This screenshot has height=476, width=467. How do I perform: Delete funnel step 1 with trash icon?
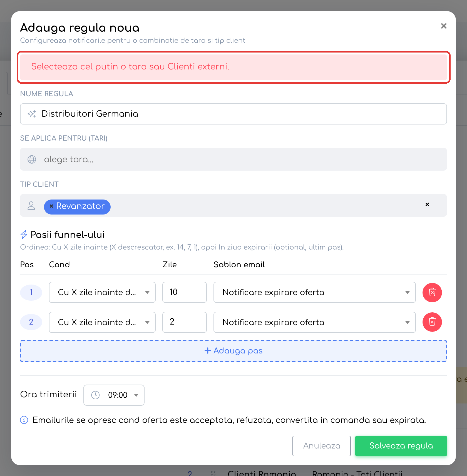point(432,292)
